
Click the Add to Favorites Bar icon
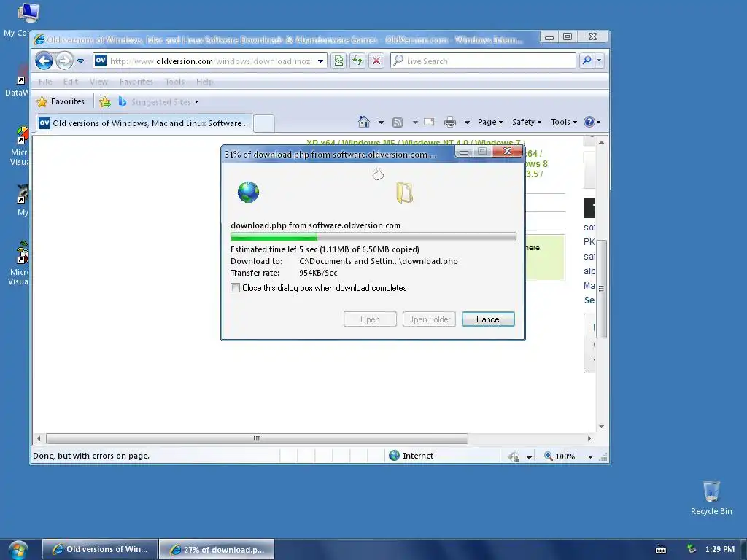[105, 101]
